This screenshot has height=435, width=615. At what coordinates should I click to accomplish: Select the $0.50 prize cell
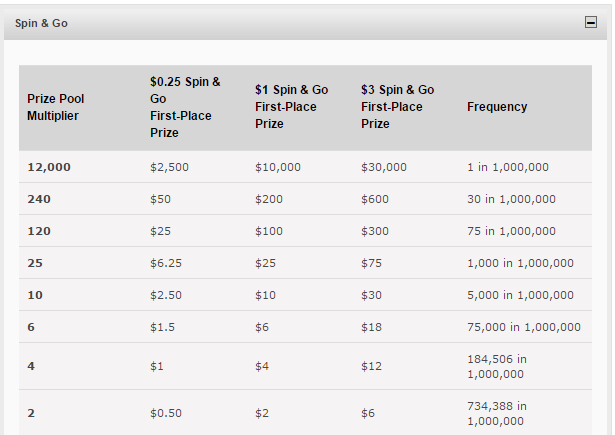pos(166,413)
